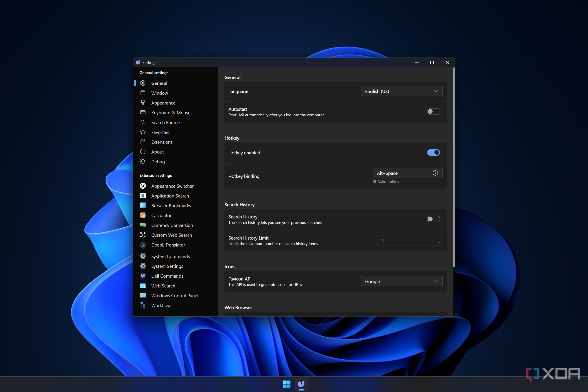This screenshot has width=588, height=392.
Task: Click the Workflows extension icon
Action: [143, 305]
